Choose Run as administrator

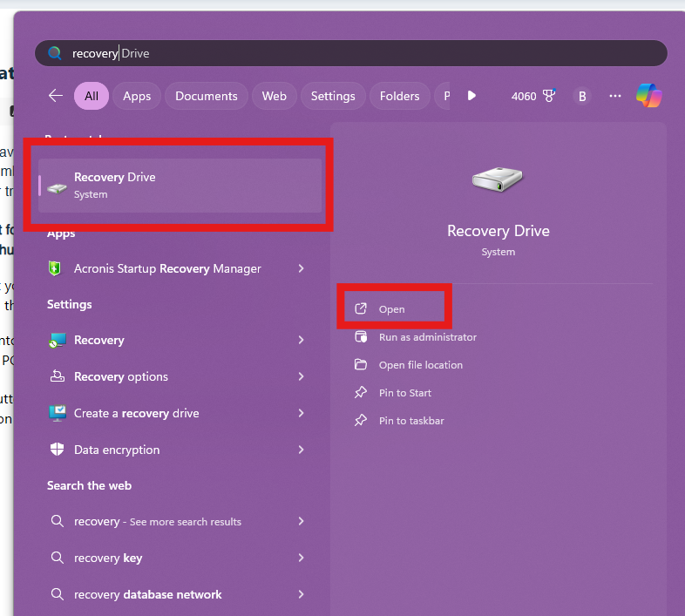coord(428,337)
